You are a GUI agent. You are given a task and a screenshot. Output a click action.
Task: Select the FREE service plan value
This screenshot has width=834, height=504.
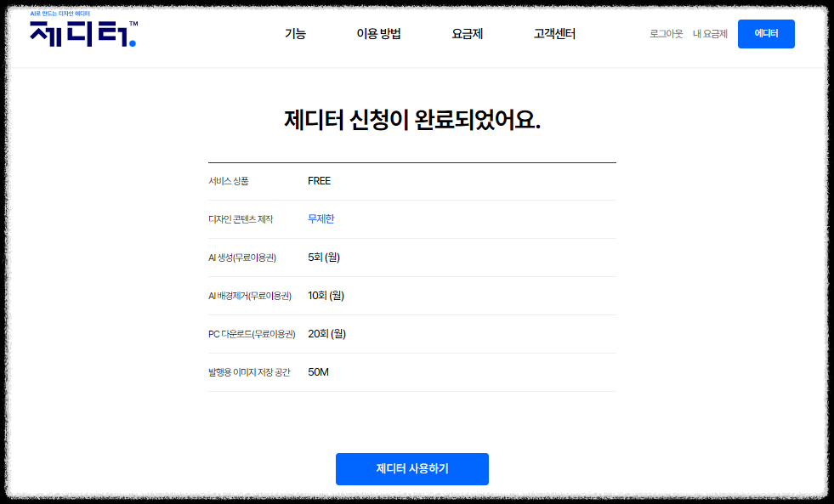[319, 180]
